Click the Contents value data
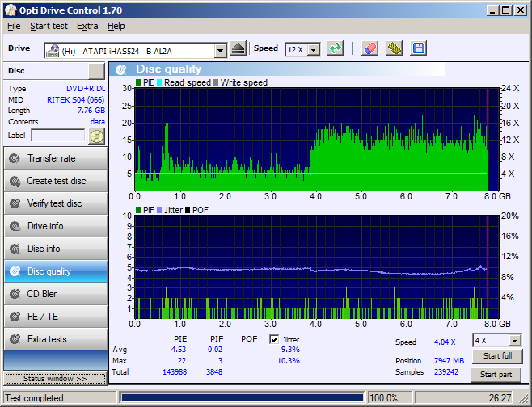The width and height of the screenshot is (532, 407). 98,122
